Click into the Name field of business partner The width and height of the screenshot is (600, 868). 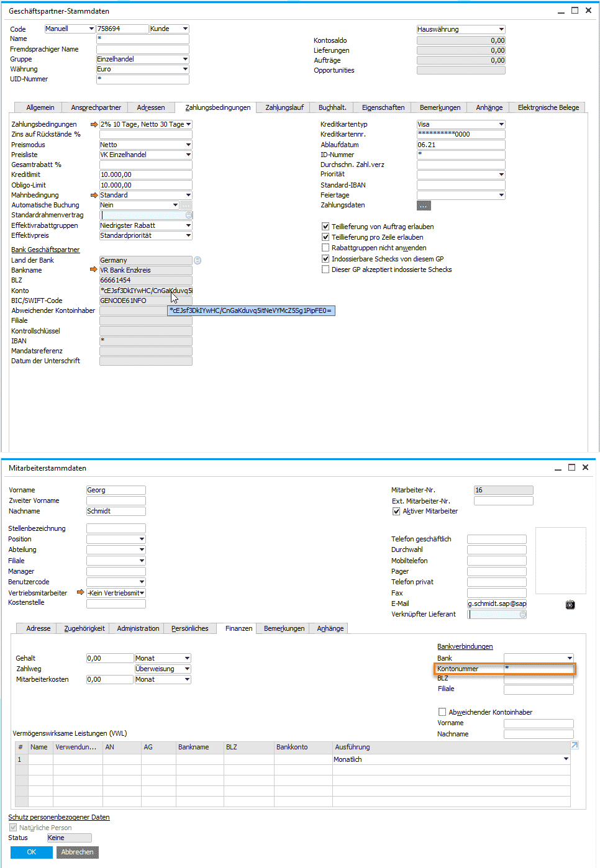click(143, 39)
